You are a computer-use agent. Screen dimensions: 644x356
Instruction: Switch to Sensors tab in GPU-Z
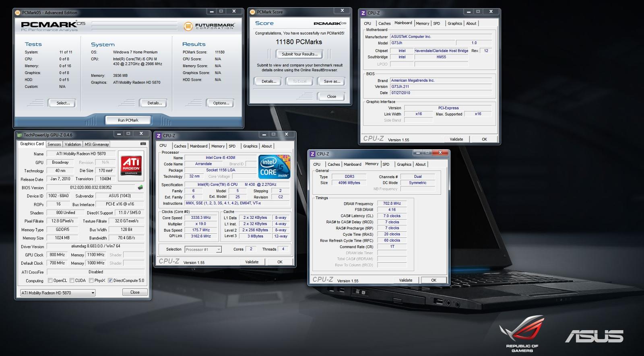coord(54,144)
